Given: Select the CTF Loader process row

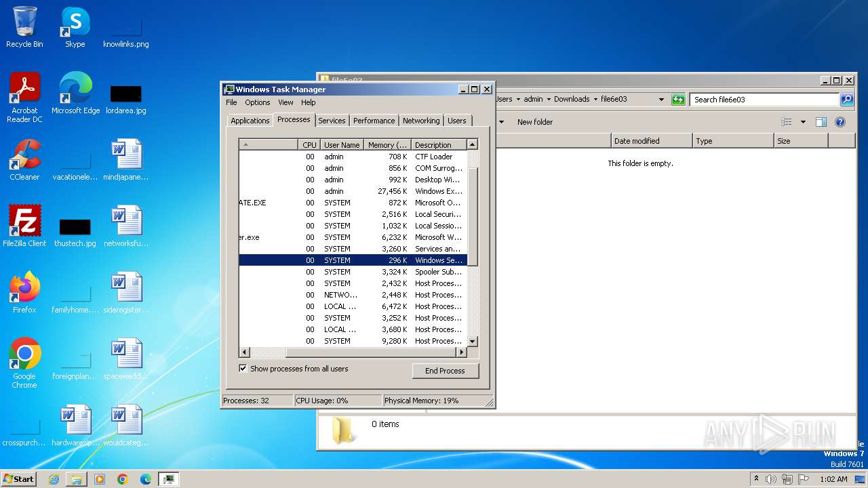Looking at the screenshot, I should click(x=353, y=157).
